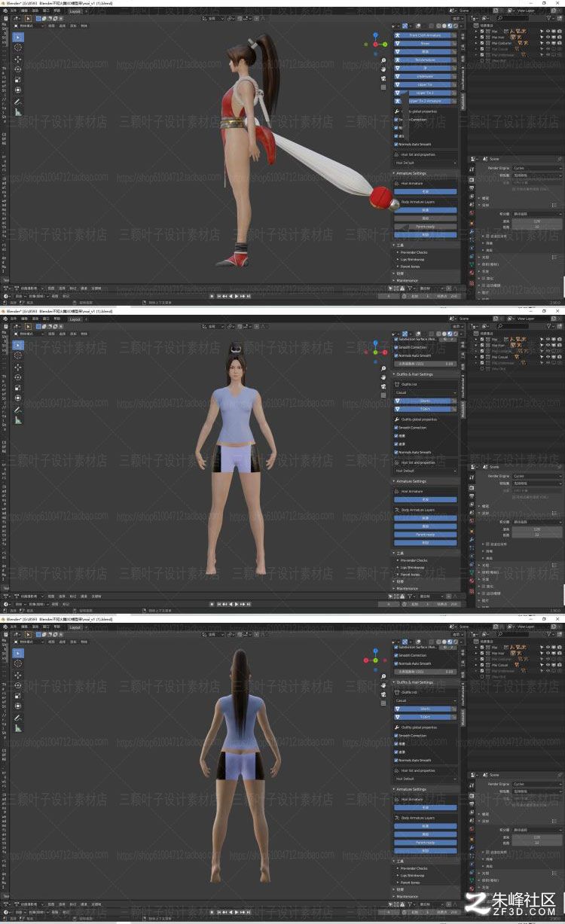Viewport: 565px width, 924px height.
Task: Open Tool properties tab icon in front-view window
Action: (x=472, y=476)
